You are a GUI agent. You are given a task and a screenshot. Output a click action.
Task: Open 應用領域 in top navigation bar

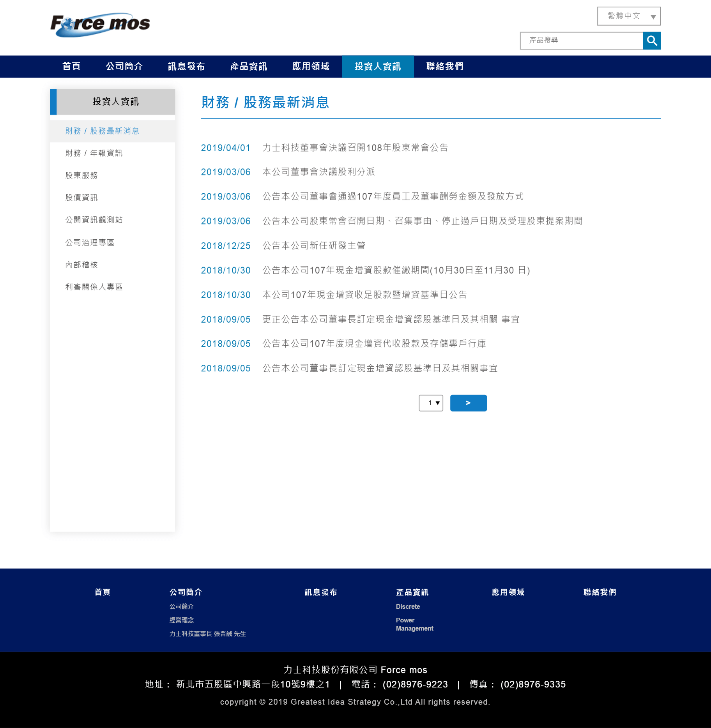coord(311,67)
